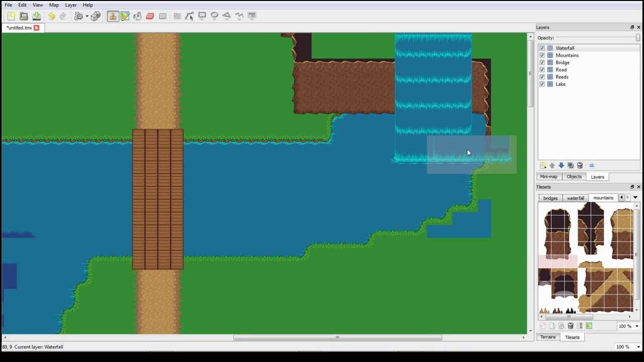Click the Command gears icon
This screenshot has height=362, width=644.
(x=78, y=16)
